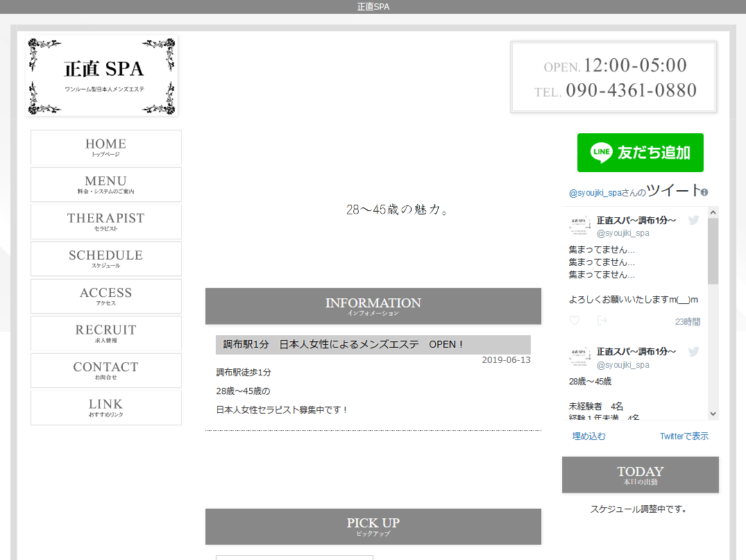
Task: Open the HOME navigation item
Action: 106,147
